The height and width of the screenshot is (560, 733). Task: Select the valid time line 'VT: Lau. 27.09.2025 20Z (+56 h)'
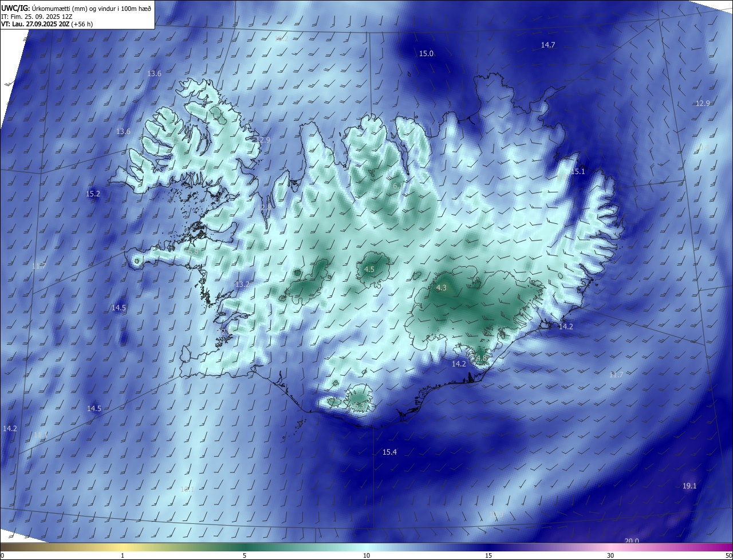tap(47, 24)
